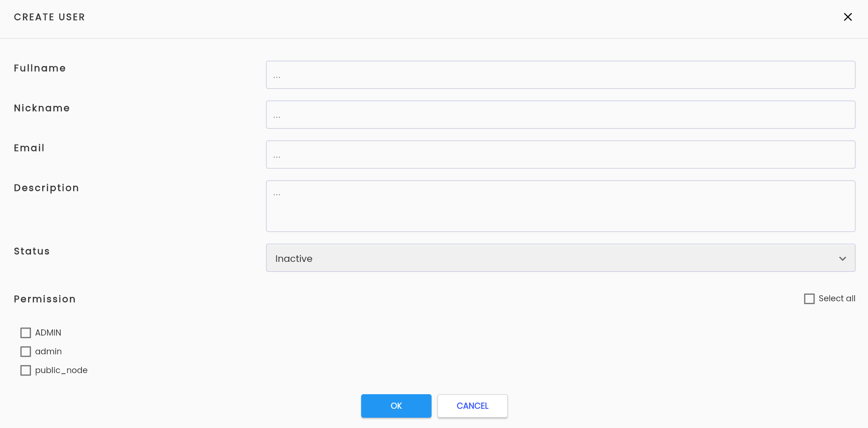
Task: Confirm with the OK button
Action: [x=396, y=406]
